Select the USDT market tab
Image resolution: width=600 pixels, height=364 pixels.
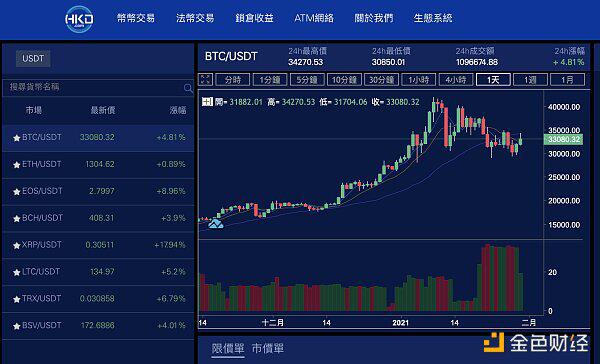click(x=33, y=59)
